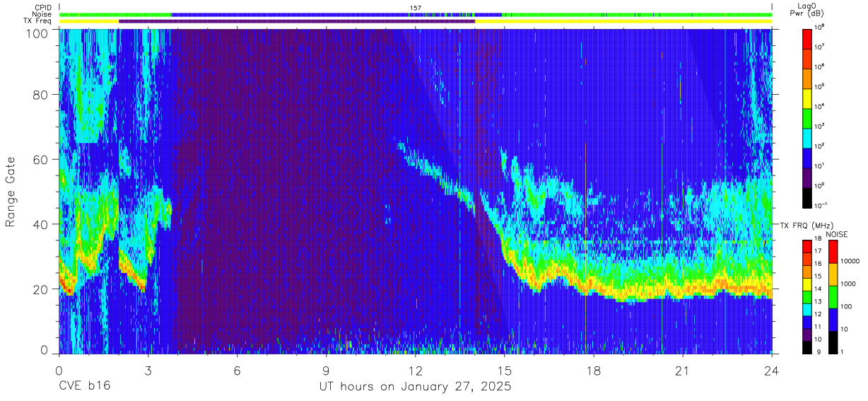Click the 11 tick label on the TX FRQ colorbar
Image resolution: width=868 pixels, height=401 pixels.
click(x=818, y=327)
